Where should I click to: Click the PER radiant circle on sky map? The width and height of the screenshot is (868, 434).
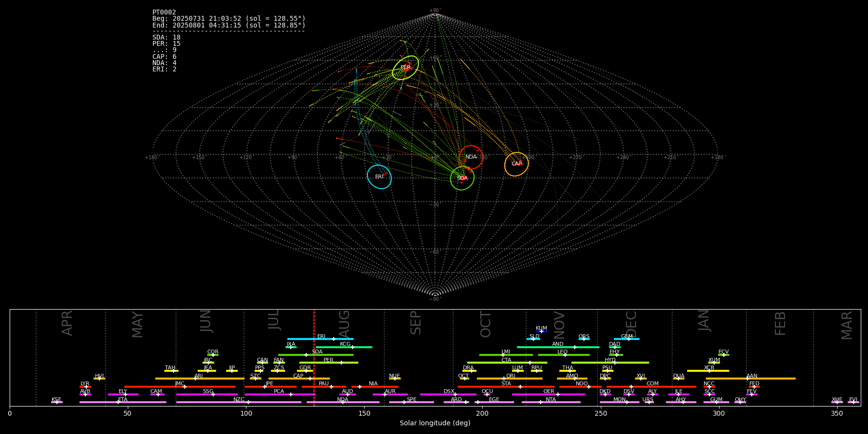pyautogui.click(x=406, y=68)
